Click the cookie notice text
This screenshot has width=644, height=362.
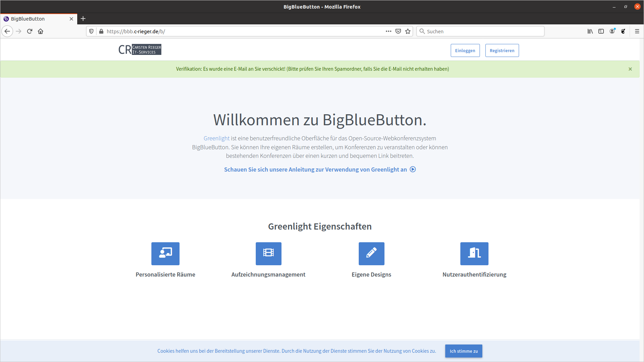point(297,351)
